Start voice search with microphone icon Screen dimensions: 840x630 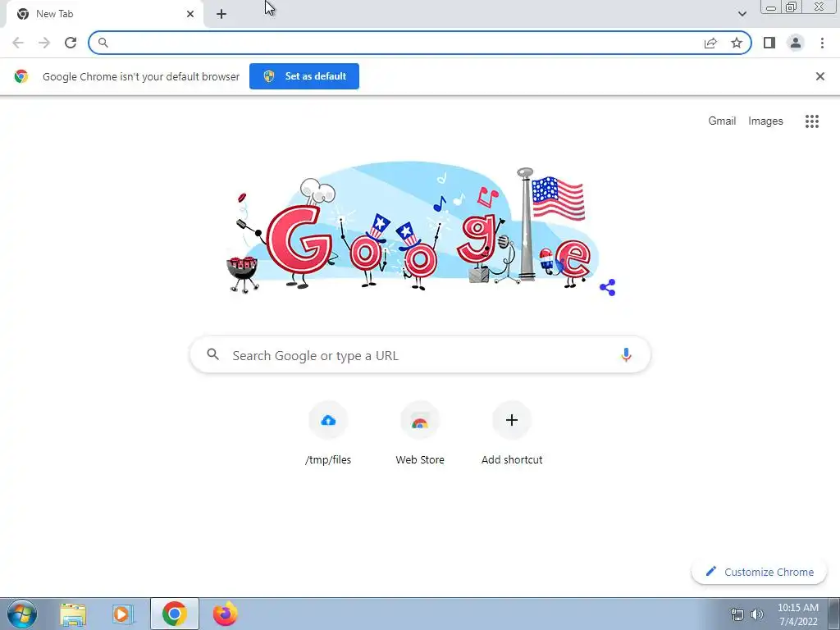626,354
